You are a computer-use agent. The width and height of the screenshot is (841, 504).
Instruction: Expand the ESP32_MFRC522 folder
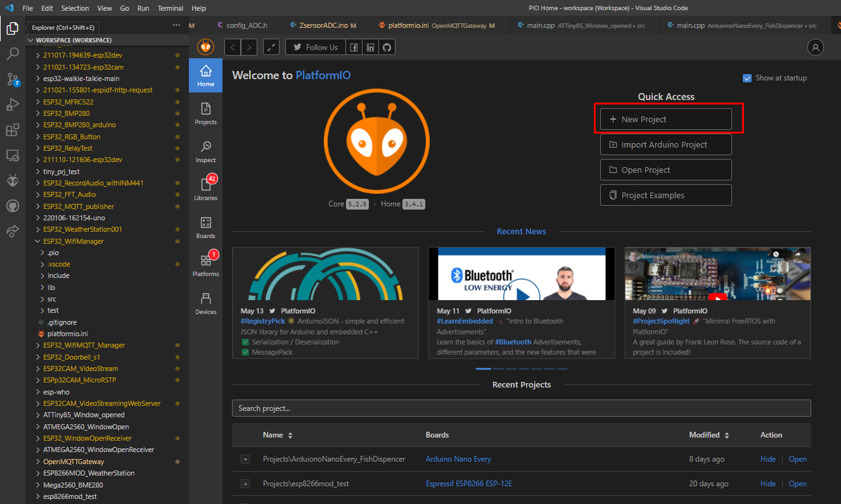[38, 101]
